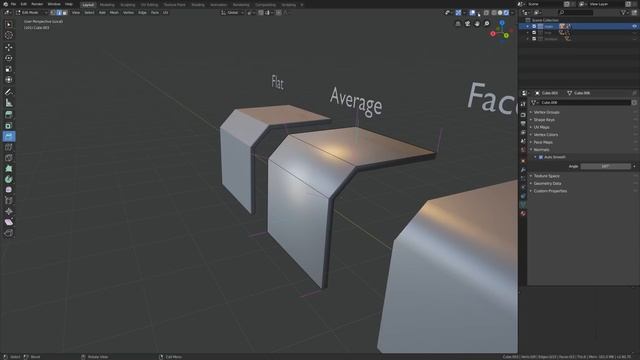Switch to wireframe viewport shading
Viewport: 640px width, 360px height.
[493, 13]
